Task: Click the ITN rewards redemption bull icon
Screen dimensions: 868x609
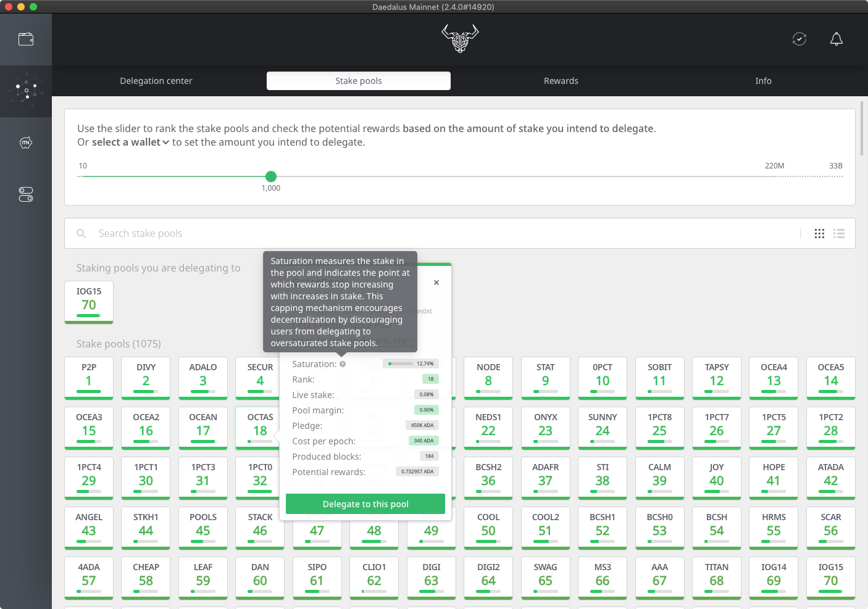Action: click(x=26, y=143)
